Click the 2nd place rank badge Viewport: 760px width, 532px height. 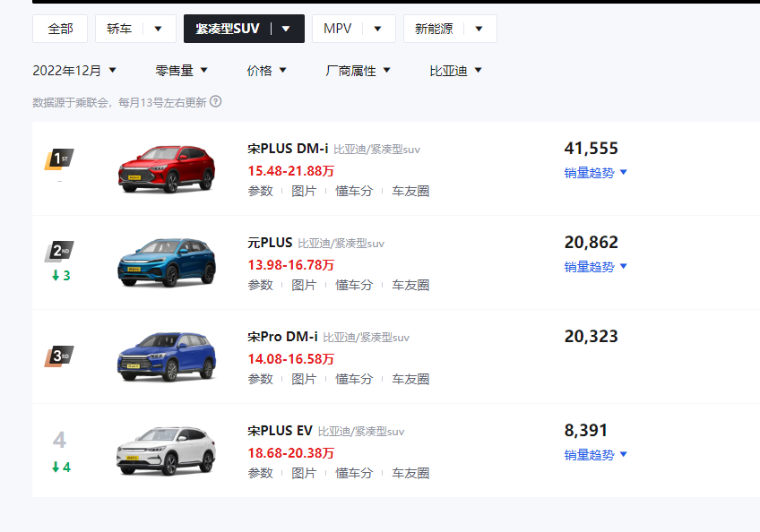(59, 251)
